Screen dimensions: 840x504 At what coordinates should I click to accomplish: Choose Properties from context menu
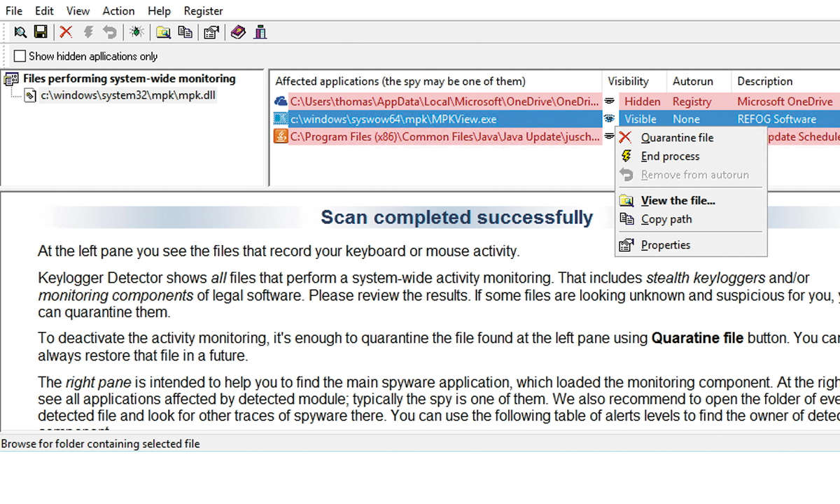pos(691,245)
